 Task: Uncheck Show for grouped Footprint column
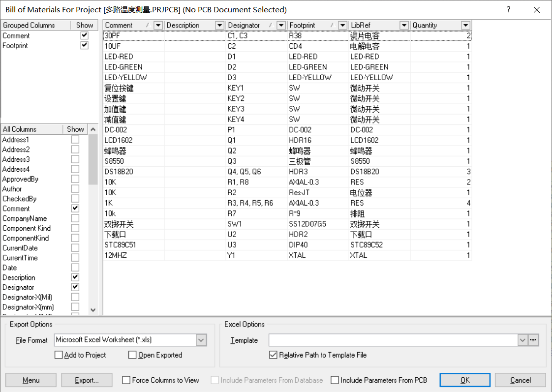click(84, 45)
